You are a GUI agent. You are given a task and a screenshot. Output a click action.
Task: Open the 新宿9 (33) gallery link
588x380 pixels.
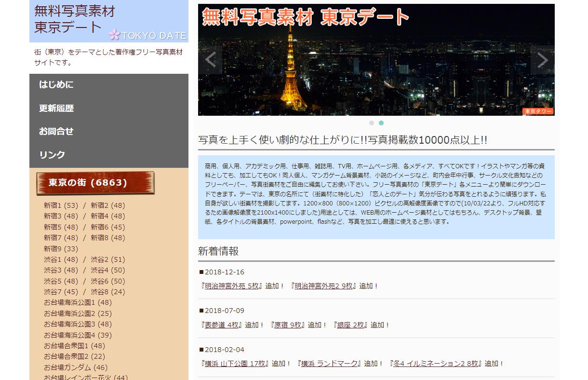click(x=61, y=249)
